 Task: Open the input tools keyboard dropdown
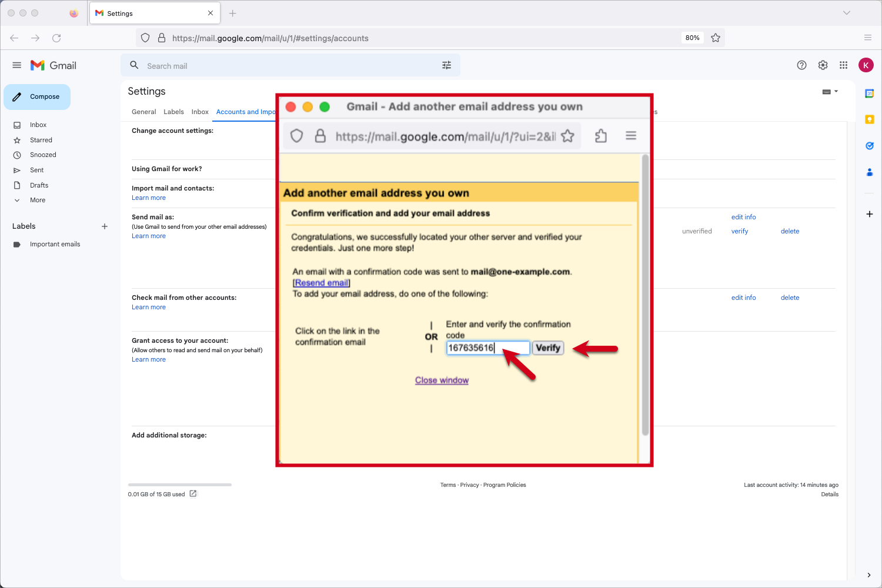click(x=830, y=92)
